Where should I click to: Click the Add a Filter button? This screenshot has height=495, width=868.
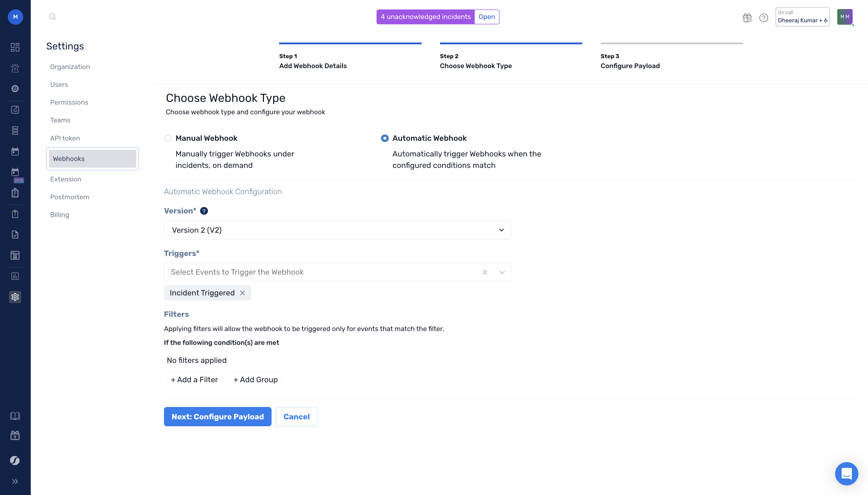click(x=194, y=380)
